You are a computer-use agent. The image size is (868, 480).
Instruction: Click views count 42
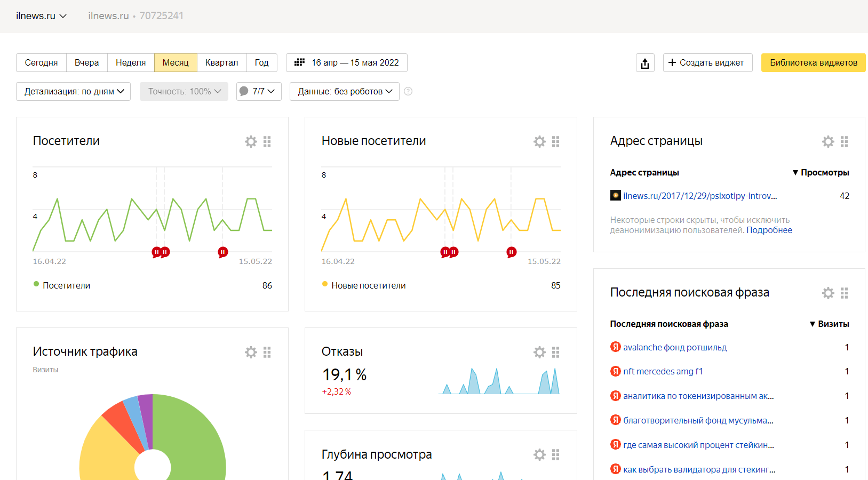[845, 196]
